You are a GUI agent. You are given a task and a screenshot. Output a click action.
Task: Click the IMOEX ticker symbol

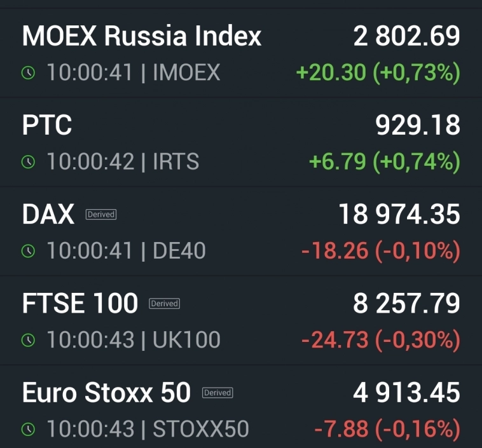pyautogui.click(x=186, y=73)
